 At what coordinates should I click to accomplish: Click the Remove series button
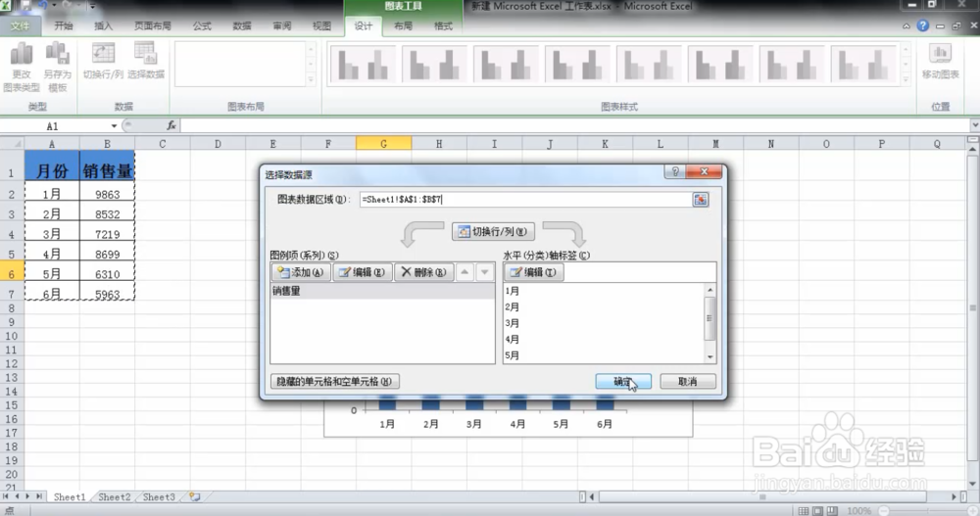tap(423, 272)
